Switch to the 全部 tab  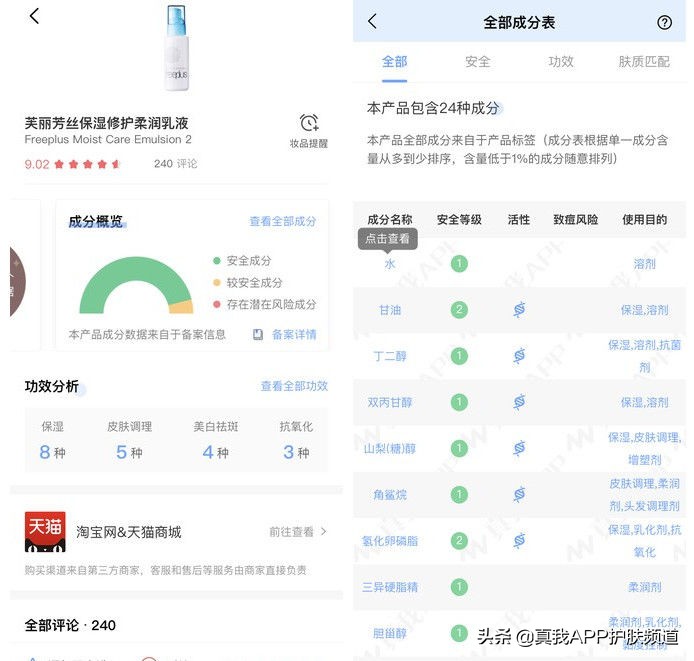pyautogui.click(x=394, y=62)
